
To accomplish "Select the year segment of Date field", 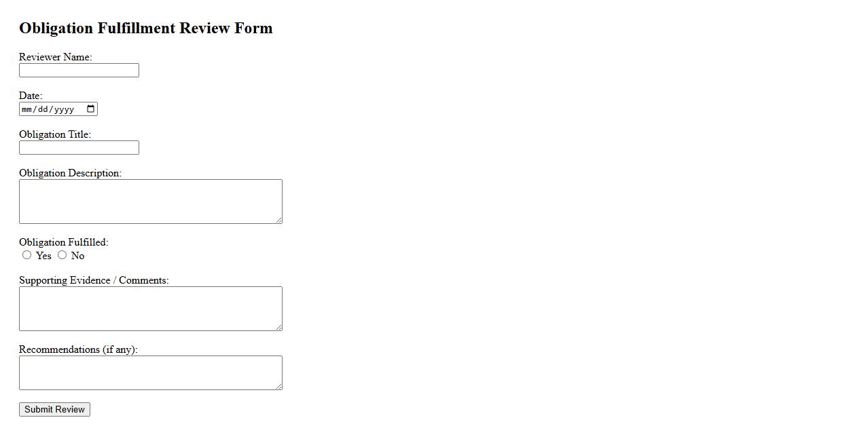I will point(64,109).
